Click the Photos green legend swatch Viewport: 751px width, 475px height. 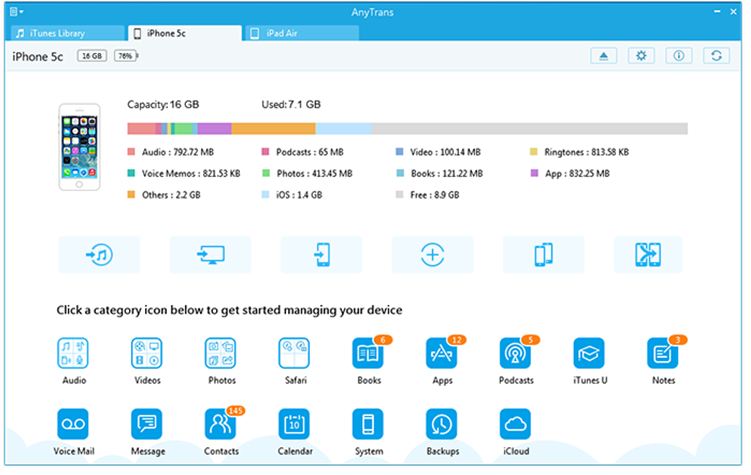point(266,173)
